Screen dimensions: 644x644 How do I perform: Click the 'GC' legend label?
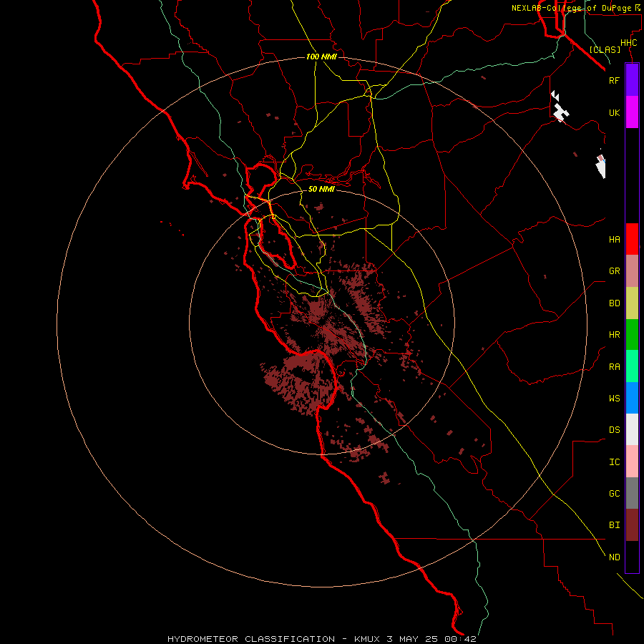click(x=614, y=493)
